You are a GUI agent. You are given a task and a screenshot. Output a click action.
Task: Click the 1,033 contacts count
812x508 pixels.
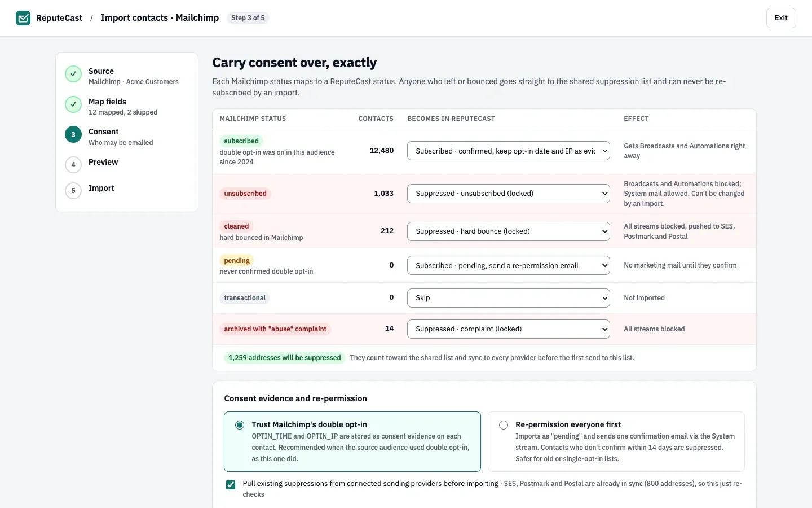[x=384, y=194]
